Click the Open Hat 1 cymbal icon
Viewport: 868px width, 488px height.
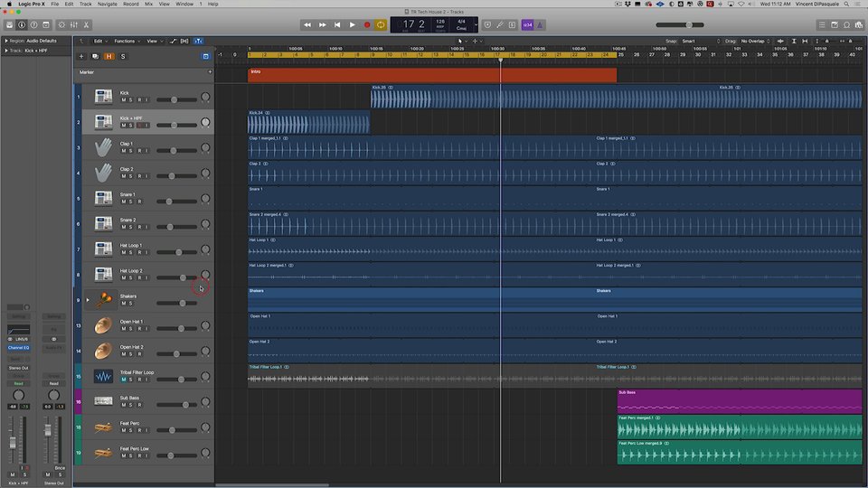click(x=103, y=326)
